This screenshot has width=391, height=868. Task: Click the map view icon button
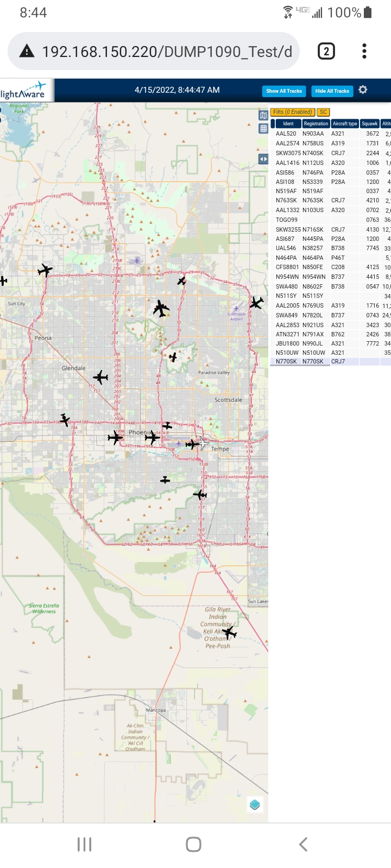point(263,115)
